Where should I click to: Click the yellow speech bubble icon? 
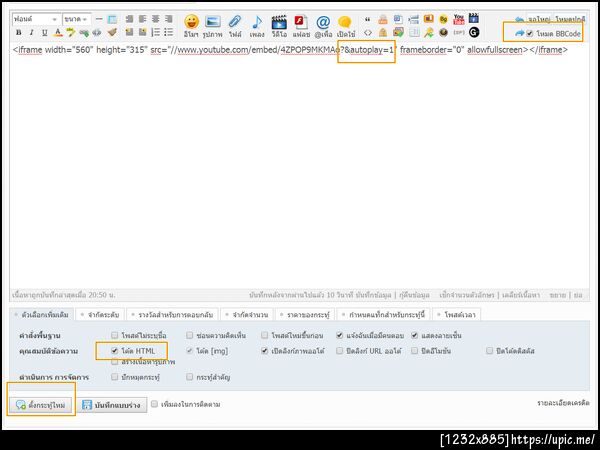(345, 22)
